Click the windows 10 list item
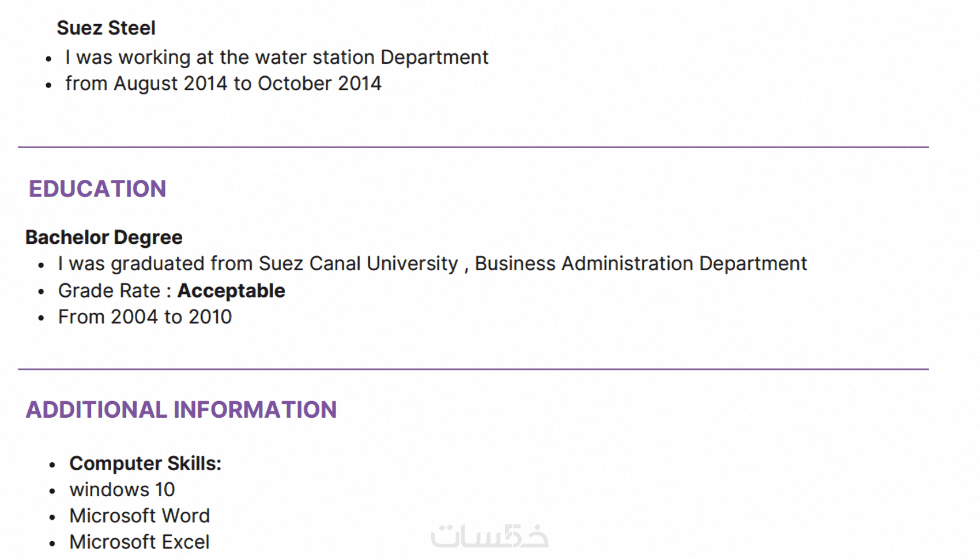The width and height of the screenshot is (980, 559). [x=122, y=490]
